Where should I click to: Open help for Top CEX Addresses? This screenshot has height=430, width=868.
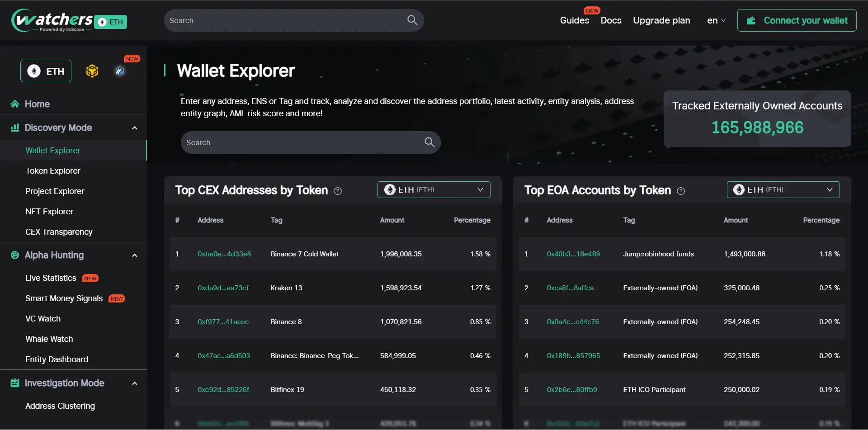(338, 191)
